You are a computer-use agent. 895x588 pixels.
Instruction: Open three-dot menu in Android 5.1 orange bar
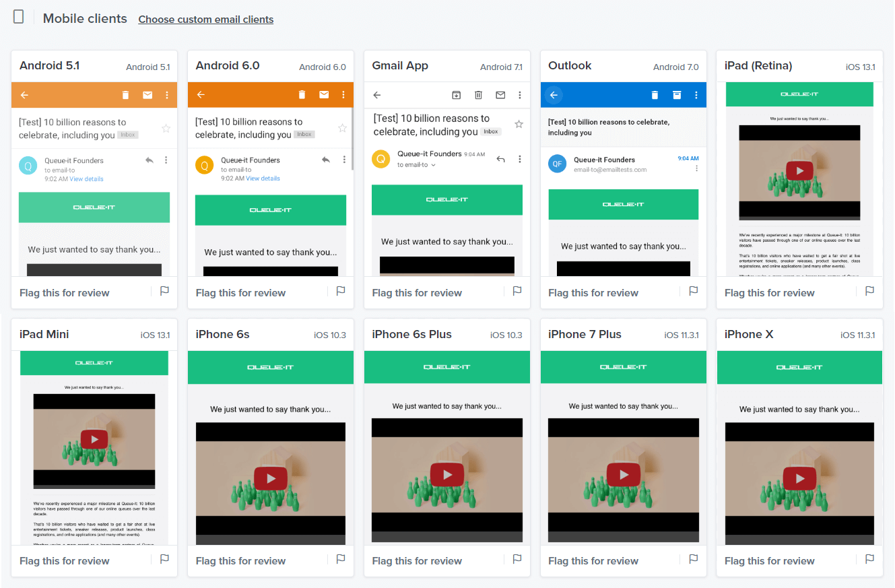(167, 95)
